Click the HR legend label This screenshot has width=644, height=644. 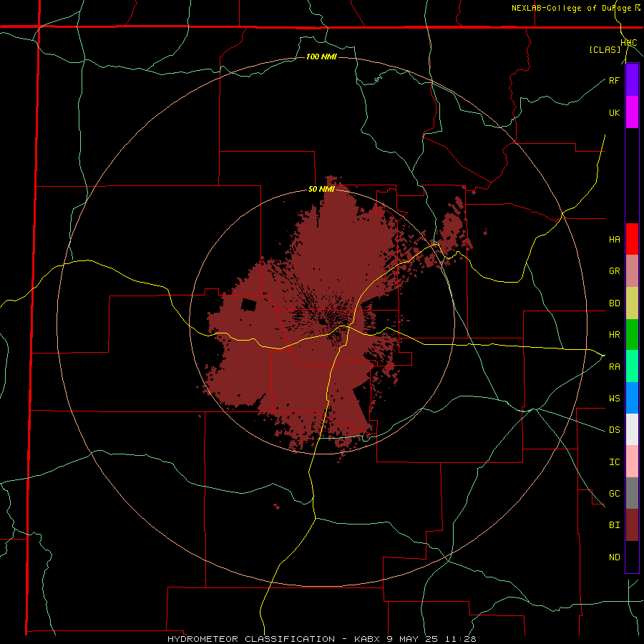(614, 335)
